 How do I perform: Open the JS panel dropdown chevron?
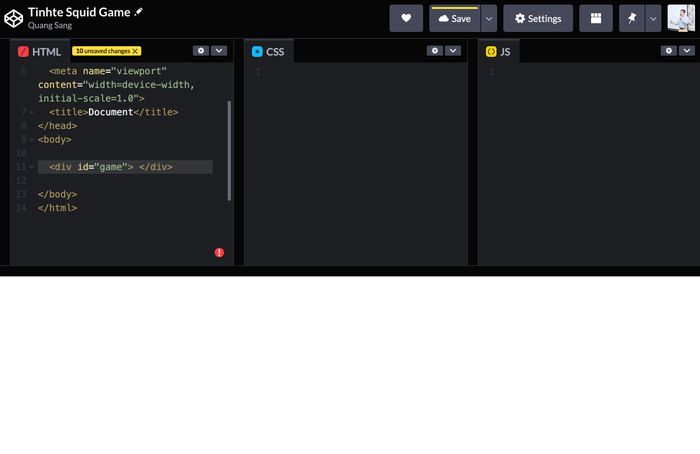(x=687, y=50)
